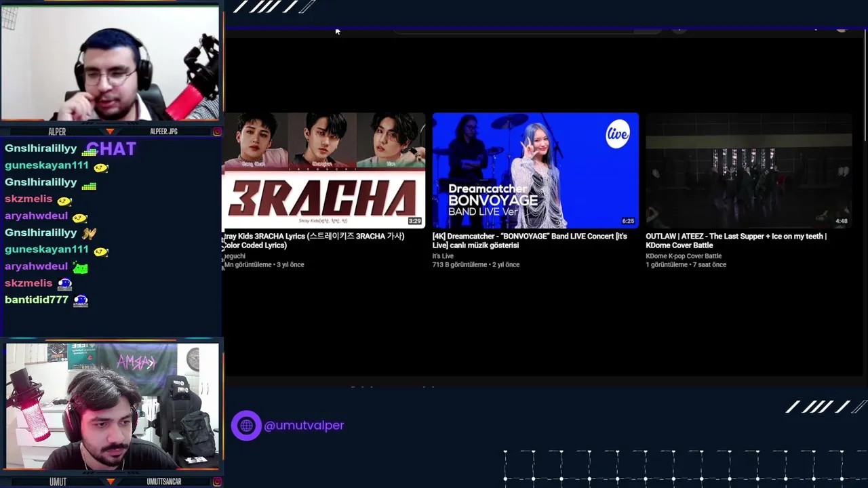
Task: Click the CHAT heading
Action: [x=111, y=149]
